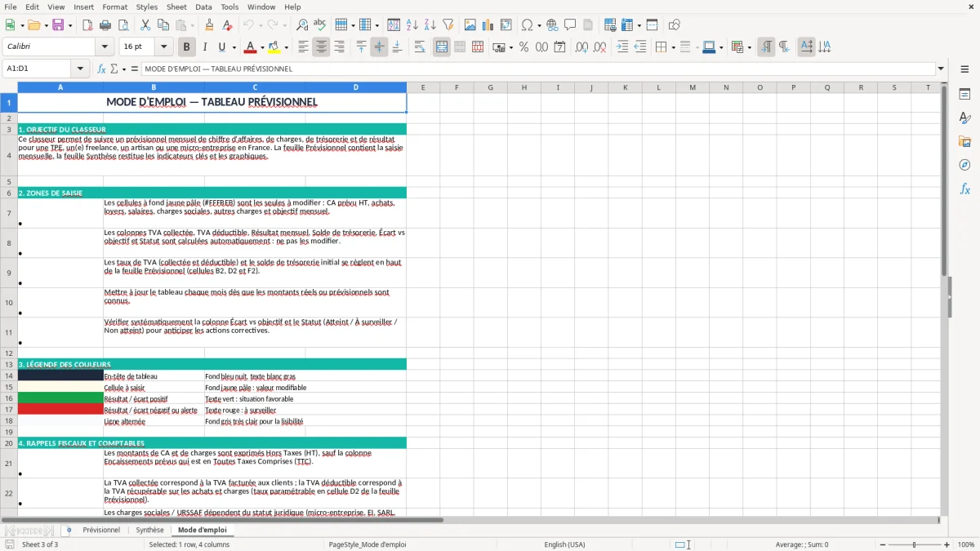The image size is (980, 551).
Task: Click the Name Box field A1:D1
Action: point(38,69)
